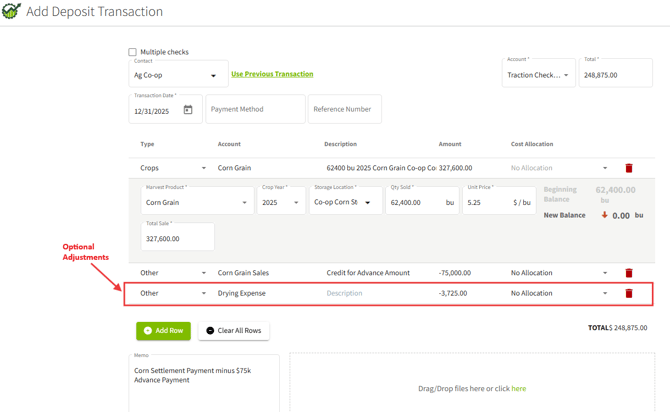Open the Storage Location dropdown

pyautogui.click(x=368, y=203)
